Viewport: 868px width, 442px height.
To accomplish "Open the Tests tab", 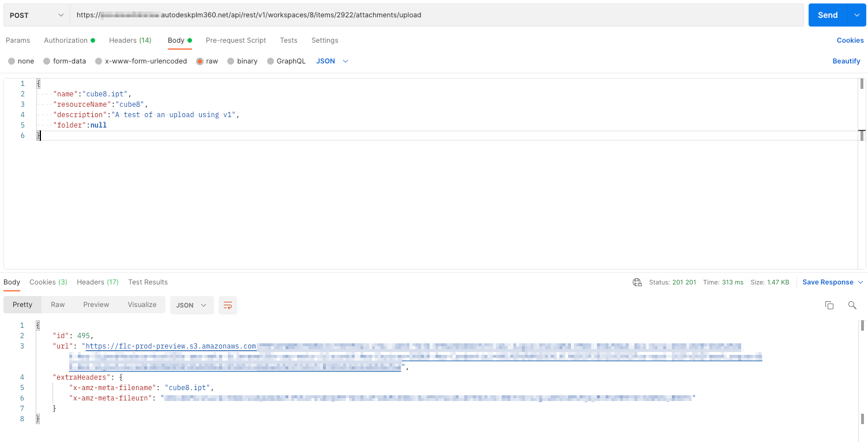I will pos(288,40).
